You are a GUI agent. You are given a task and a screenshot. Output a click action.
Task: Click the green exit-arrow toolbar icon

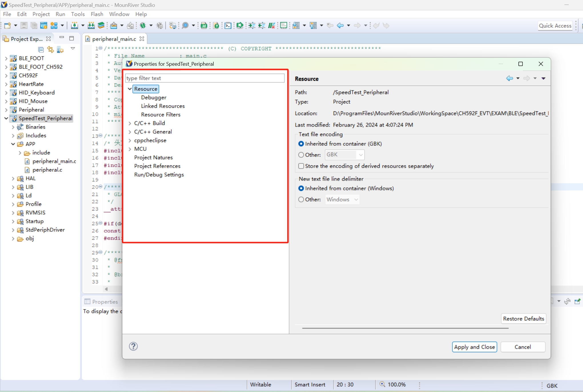[x=240, y=25]
